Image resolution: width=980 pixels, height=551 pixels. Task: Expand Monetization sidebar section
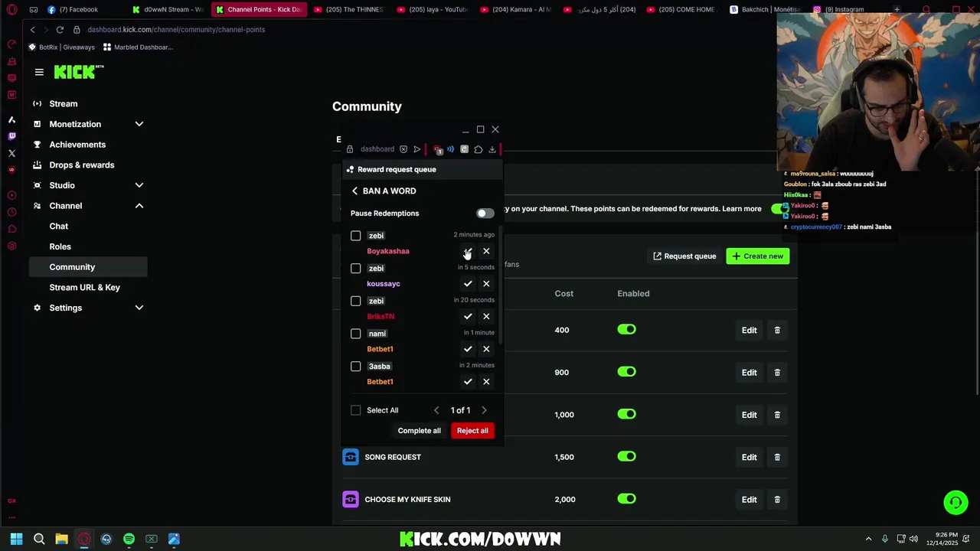click(x=139, y=124)
